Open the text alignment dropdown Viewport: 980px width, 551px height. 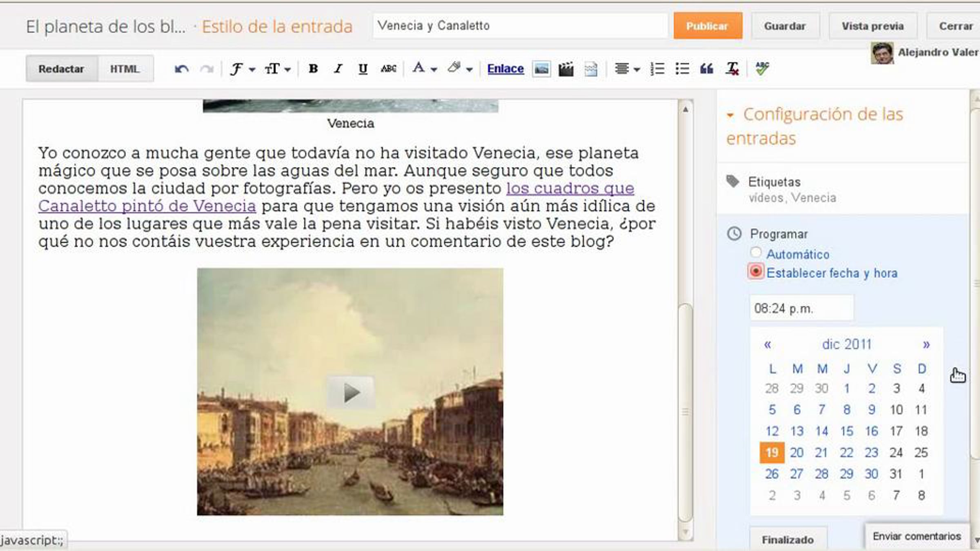point(627,69)
